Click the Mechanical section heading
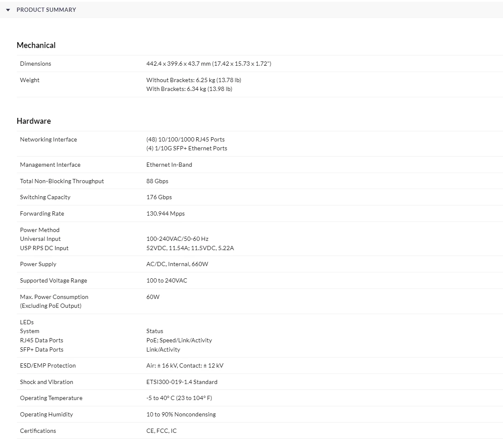Viewport: 503px width, 448px height. (x=36, y=45)
